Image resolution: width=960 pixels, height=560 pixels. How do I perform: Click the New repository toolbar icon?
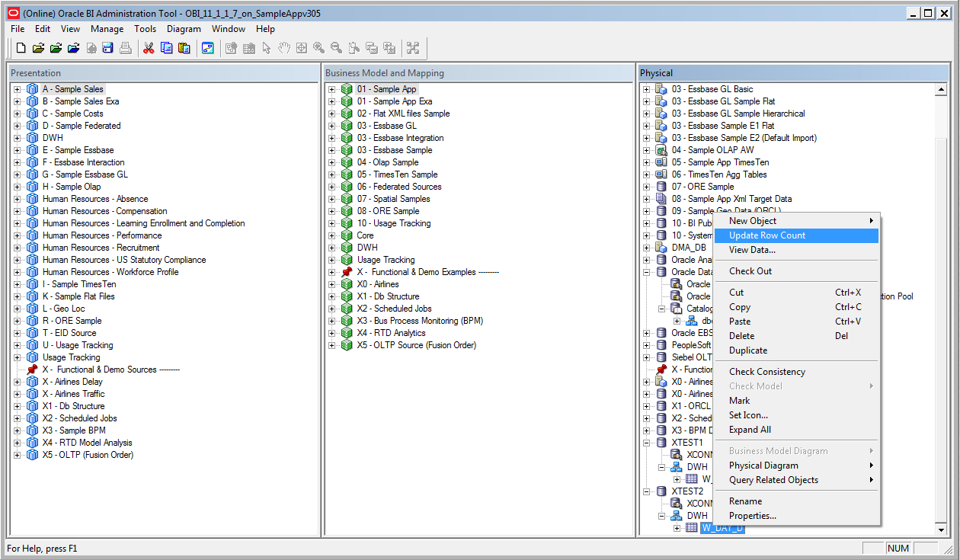(21, 48)
